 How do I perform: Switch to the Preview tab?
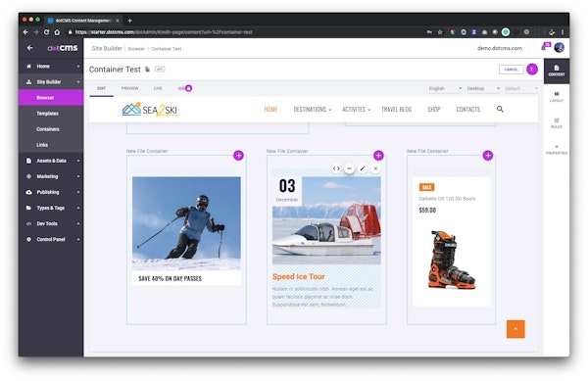pyautogui.click(x=129, y=88)
